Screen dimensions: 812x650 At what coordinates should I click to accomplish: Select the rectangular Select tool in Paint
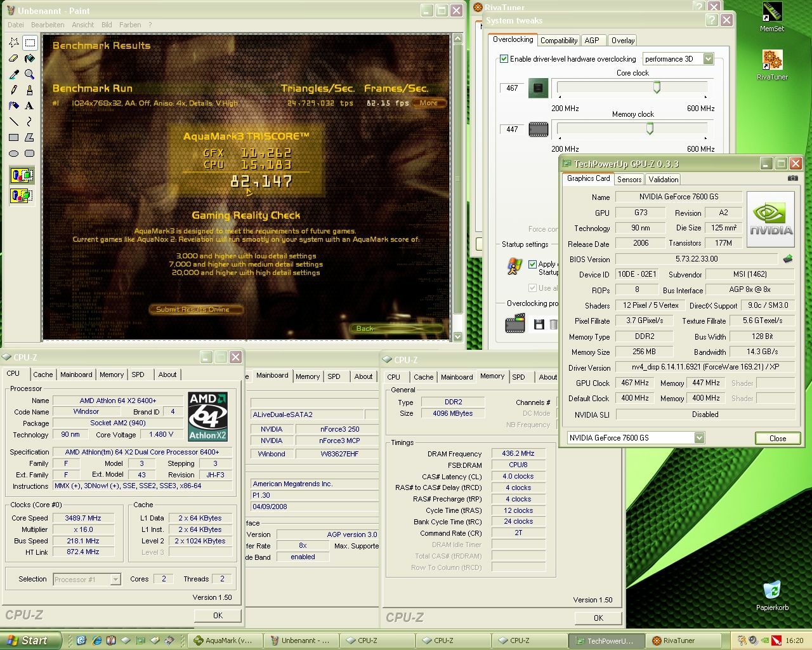pyautogui.click(x=30, y=43)
